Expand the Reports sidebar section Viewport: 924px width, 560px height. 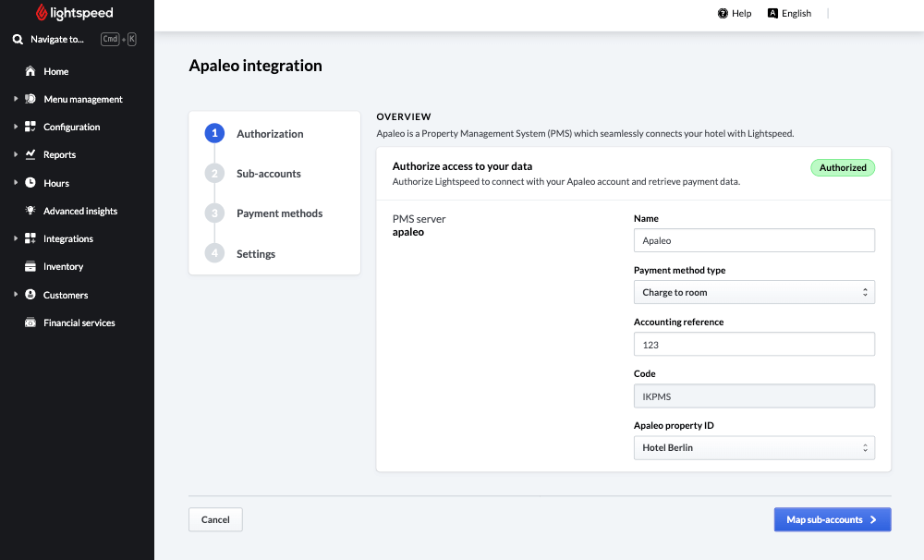(x=16, y=154)
